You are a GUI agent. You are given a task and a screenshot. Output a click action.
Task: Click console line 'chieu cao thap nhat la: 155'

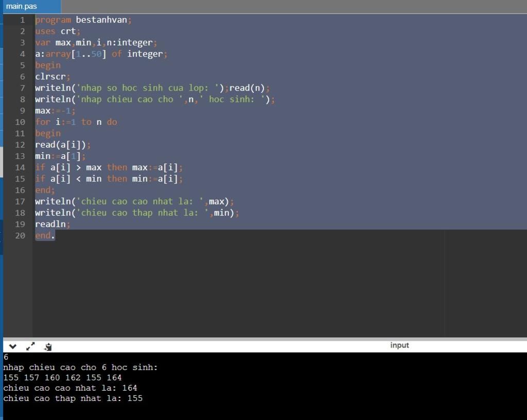click(x=73, y=398)
